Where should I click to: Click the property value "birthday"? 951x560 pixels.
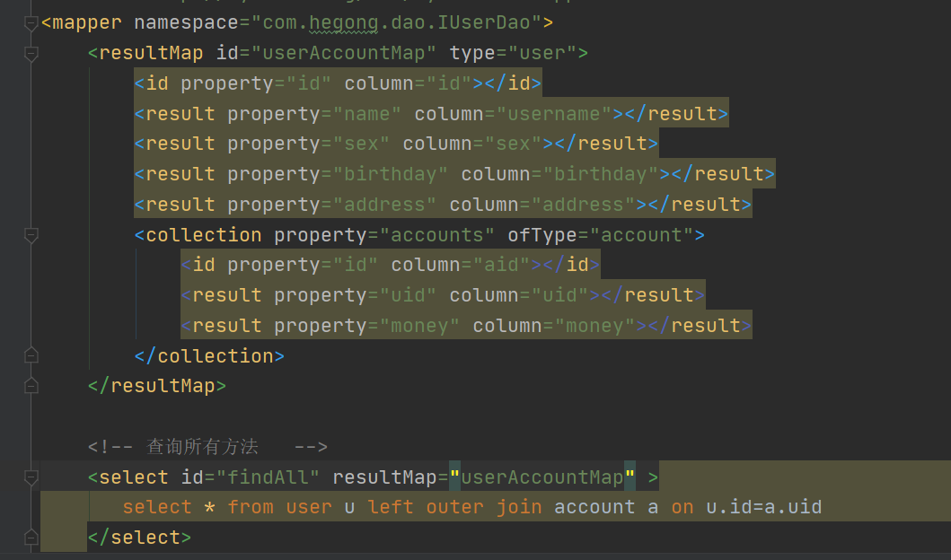click(x=391, y=174)
